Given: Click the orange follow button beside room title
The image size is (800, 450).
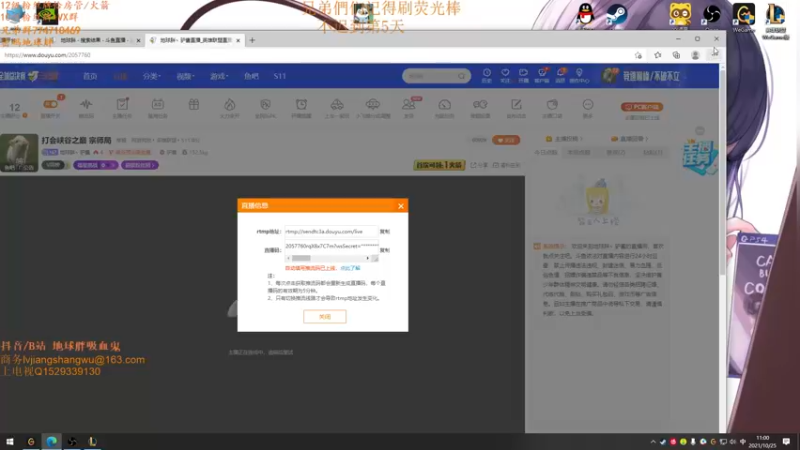Looking at the screenshot, I should pyautogui.click(x=506, y=140).
